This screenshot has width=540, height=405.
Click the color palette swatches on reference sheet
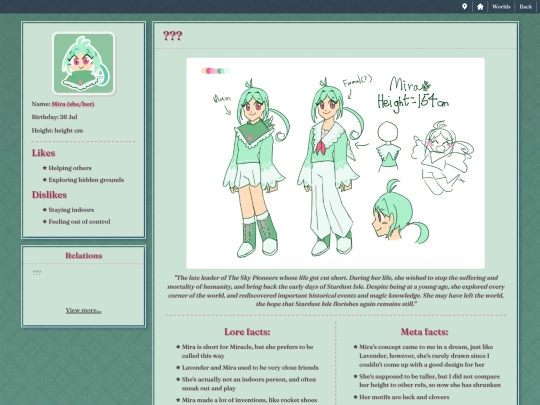pos(215,71)
